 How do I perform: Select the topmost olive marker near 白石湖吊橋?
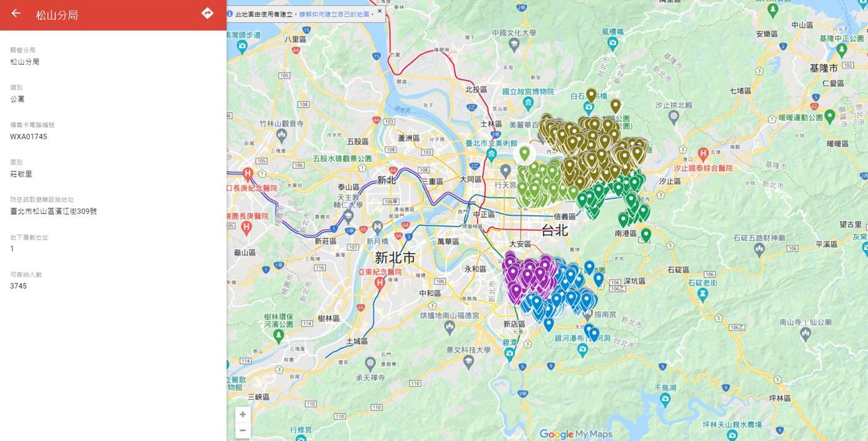[591, 95]
